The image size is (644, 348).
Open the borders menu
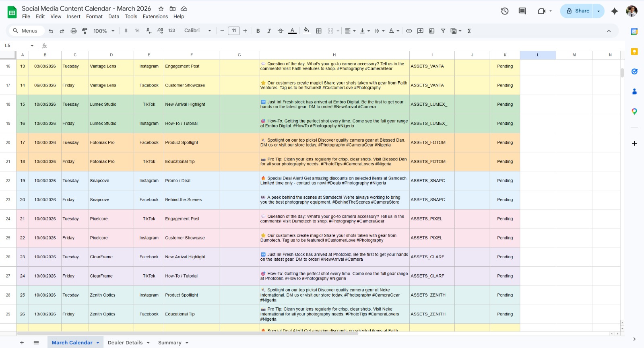[319, 31]
